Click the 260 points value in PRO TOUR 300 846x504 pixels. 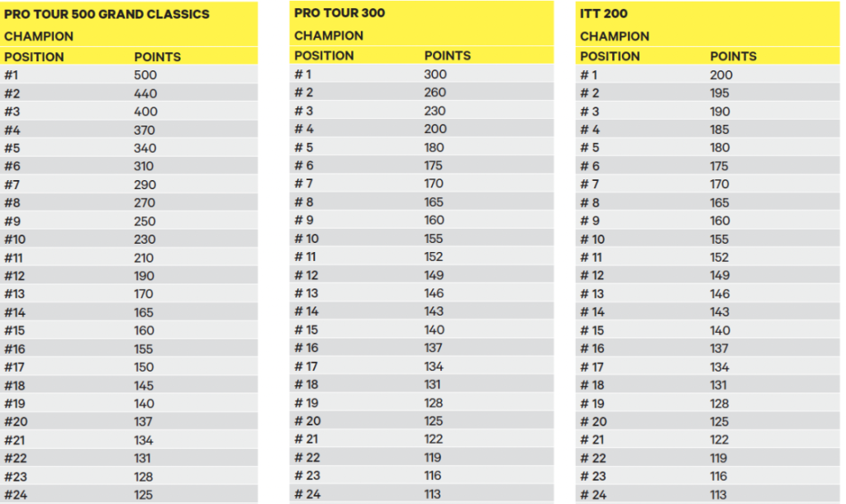(x=435, y=93)
